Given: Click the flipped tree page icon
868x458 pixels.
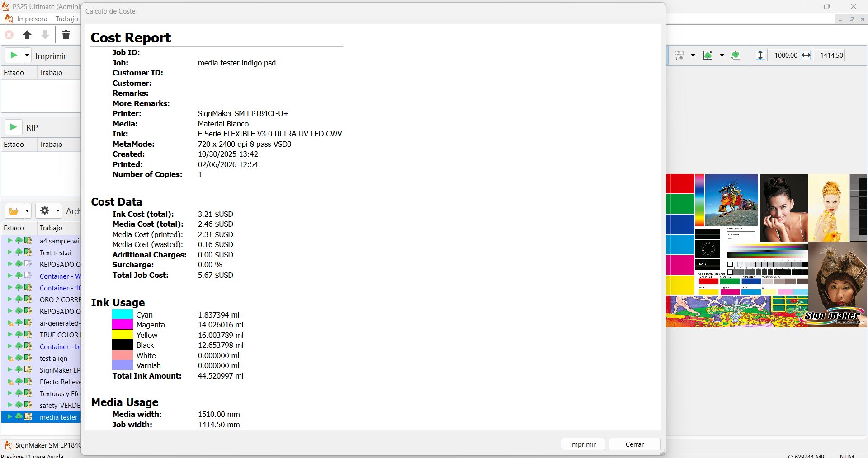Looking at the screenshot, I should tap(736, 55).
